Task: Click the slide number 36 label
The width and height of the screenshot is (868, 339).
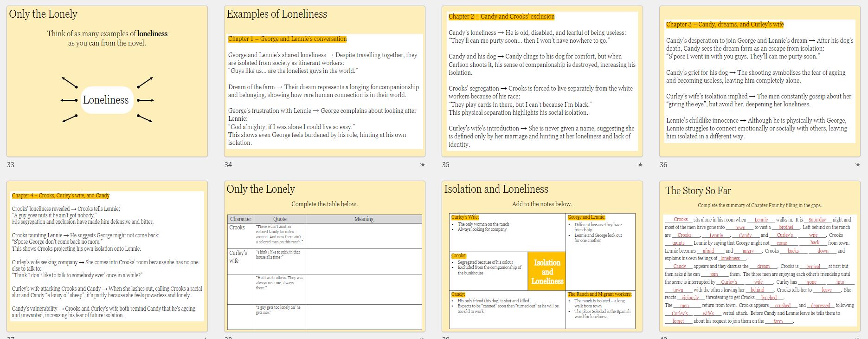Action: click(663, 165)
